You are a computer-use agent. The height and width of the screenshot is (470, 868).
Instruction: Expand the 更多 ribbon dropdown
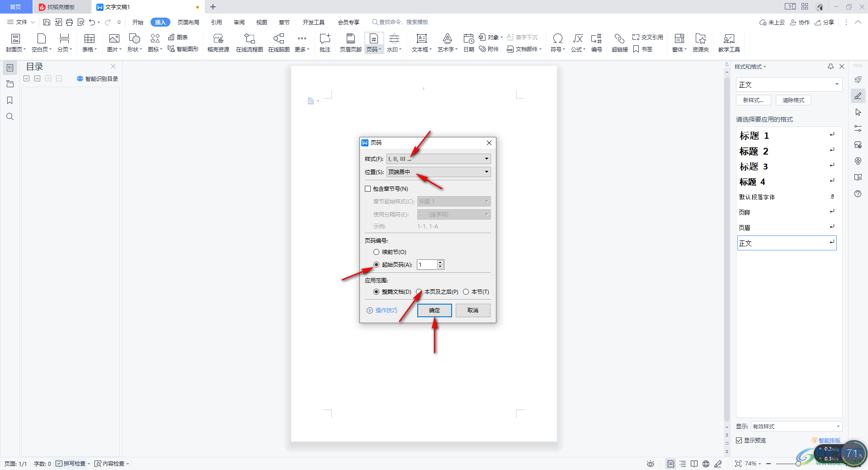302,49
